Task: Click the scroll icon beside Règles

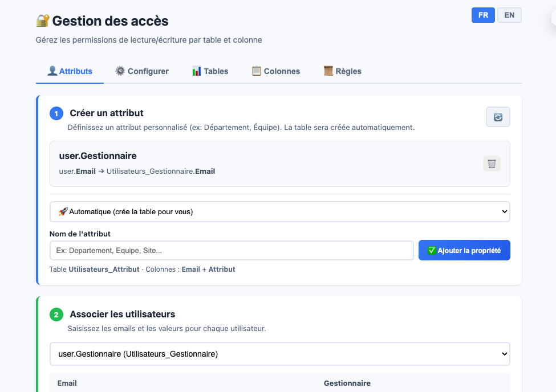Action: (328, 71)
